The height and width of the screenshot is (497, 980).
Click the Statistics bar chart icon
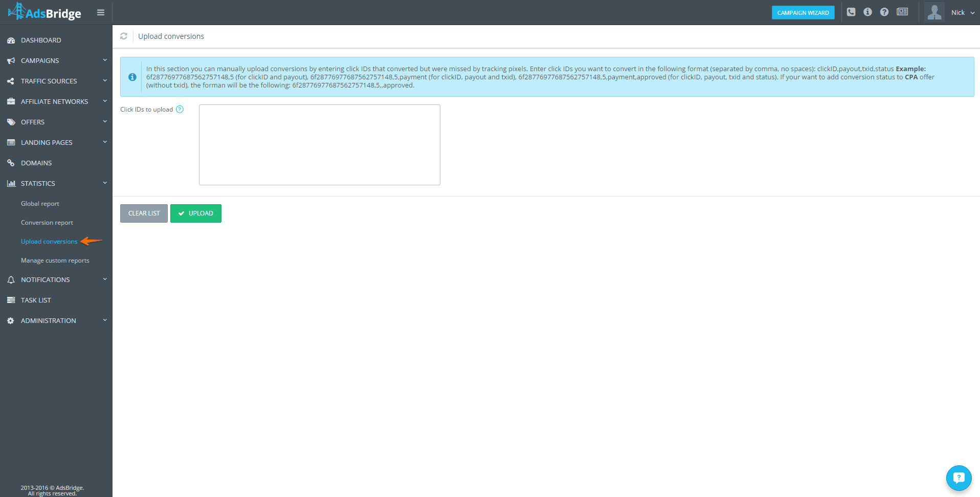click(11, 184)
